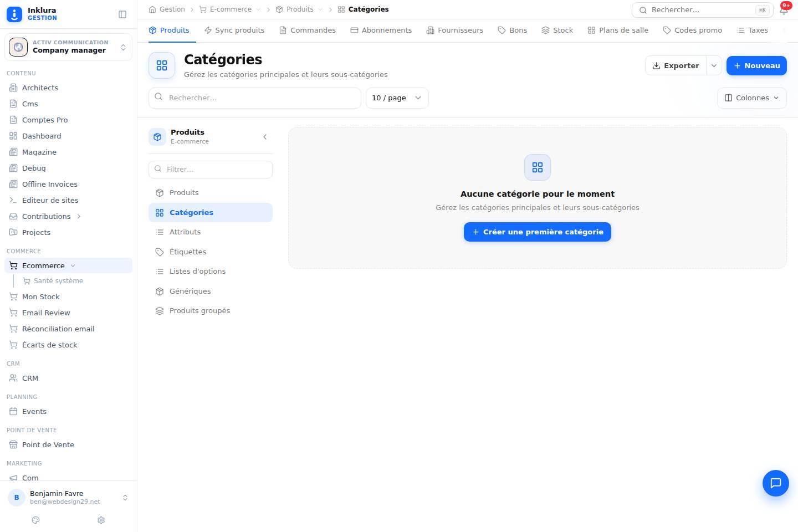Screen dimensions: 798x532
Task: Open Étiquettes in side panel
Action: tap(211, 252)
